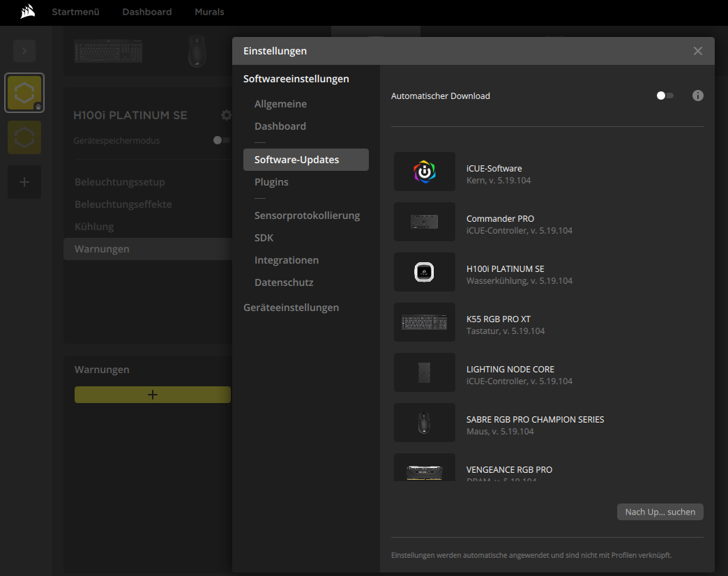Open Datenschutz settings
728x576 pixels.
(284, 282)
